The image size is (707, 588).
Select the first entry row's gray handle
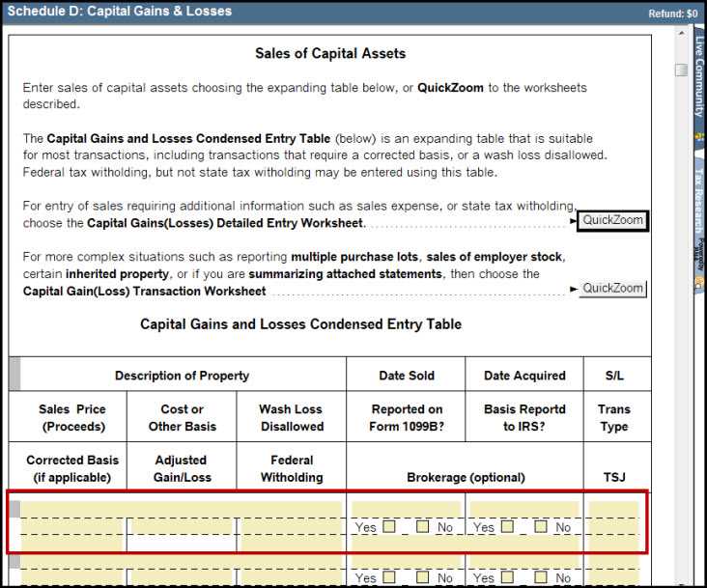click(14, 509)
